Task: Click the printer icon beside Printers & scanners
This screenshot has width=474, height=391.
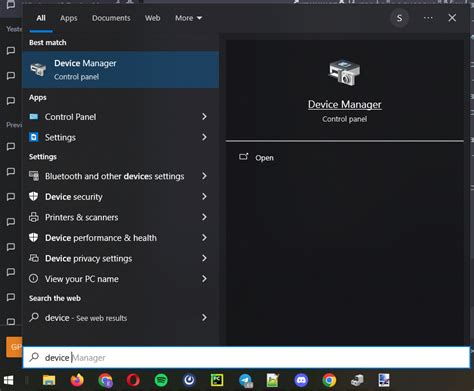Action: click(x=34, y=217)
